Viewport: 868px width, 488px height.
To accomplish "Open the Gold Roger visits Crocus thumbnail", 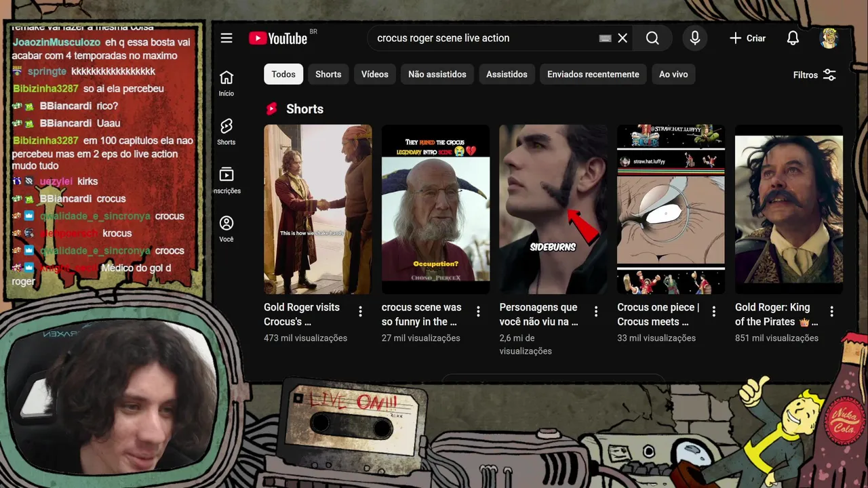I will 317,209.
